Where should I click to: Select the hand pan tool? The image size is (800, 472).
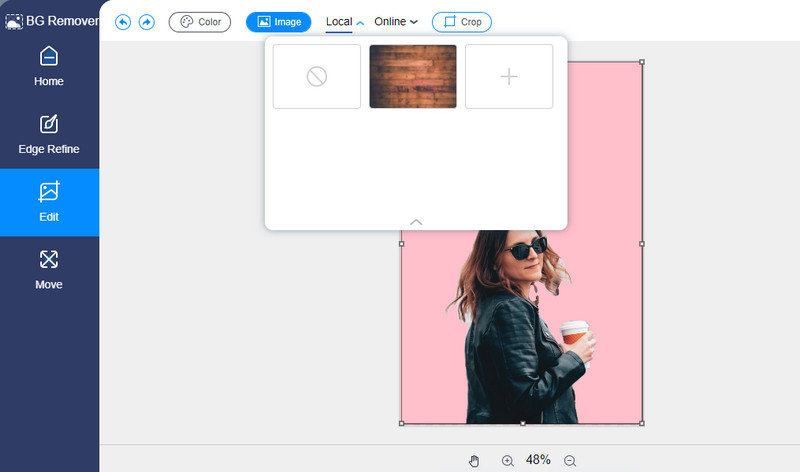click(474, 460)
